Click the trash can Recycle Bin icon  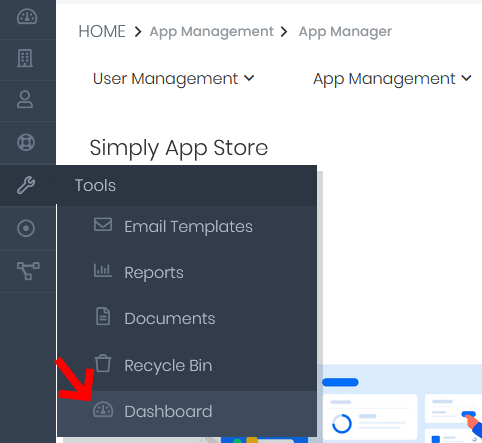103,363
